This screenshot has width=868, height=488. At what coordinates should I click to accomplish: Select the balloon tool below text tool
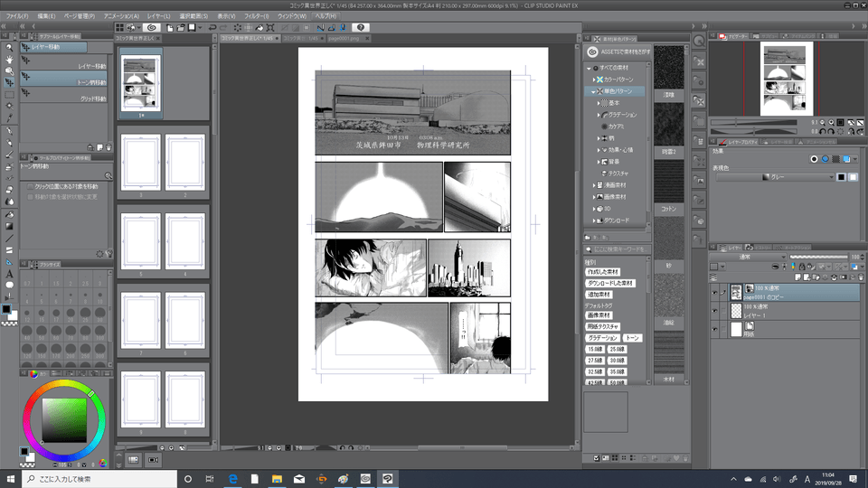click(x=9, y=286)
